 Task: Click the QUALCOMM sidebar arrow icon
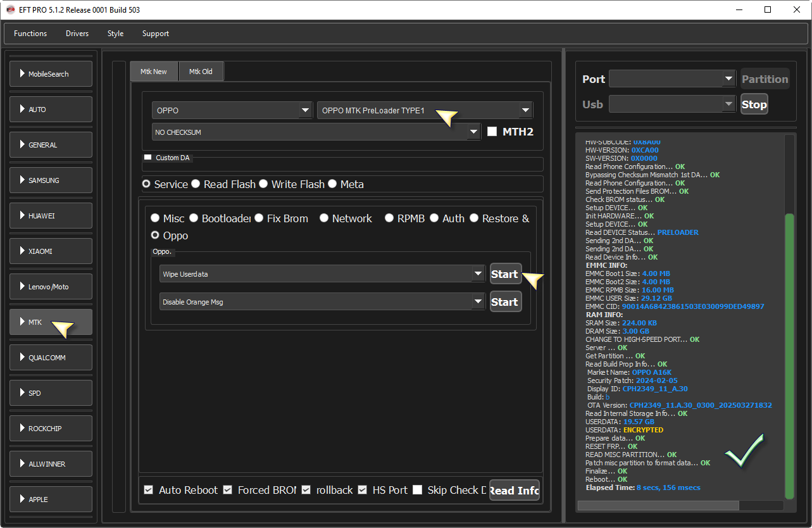point(23,358)
